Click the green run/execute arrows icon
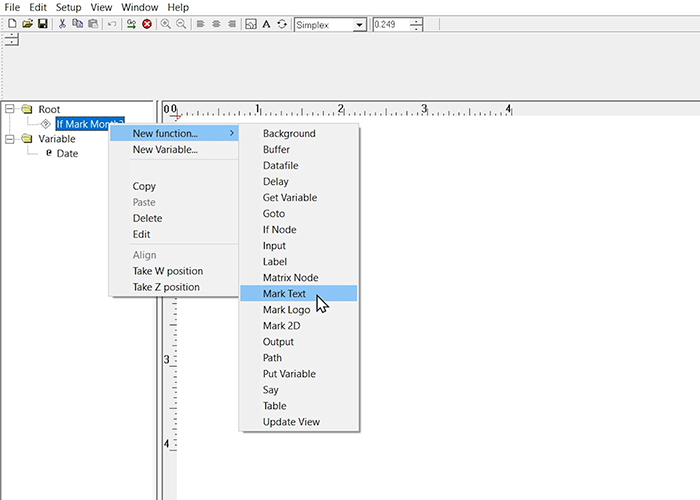Screen dimensions: 700x500 coord(131,24)
